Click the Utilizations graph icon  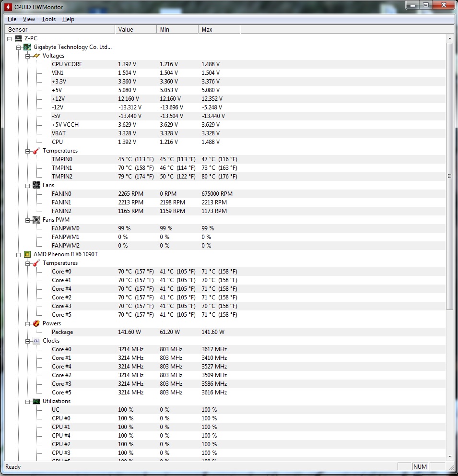(x=36, y=401)
